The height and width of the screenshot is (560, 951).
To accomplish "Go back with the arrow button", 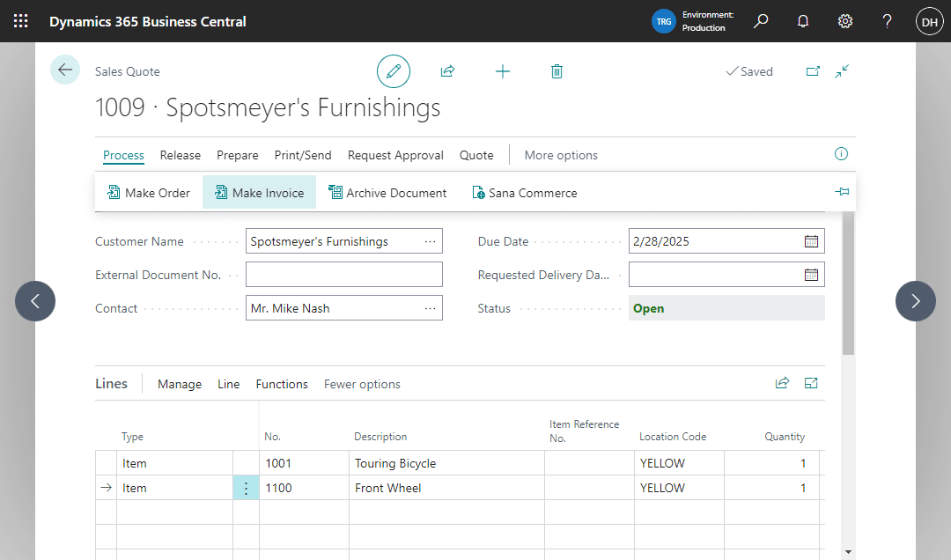I will [65, 70].
